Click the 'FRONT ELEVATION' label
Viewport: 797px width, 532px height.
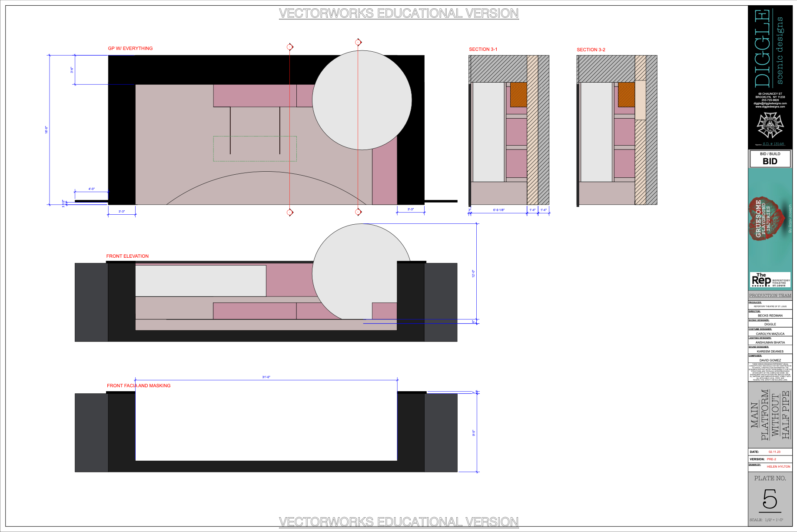[x=127, y=256]
